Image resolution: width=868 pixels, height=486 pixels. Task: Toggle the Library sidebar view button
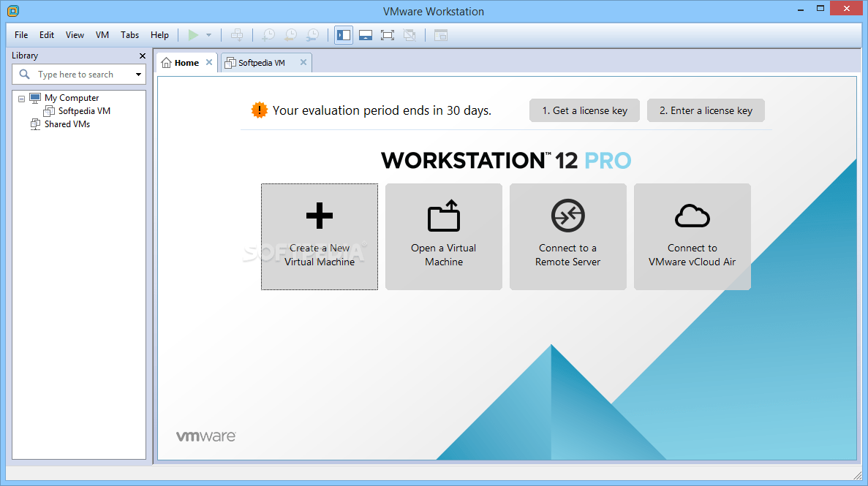344,35
